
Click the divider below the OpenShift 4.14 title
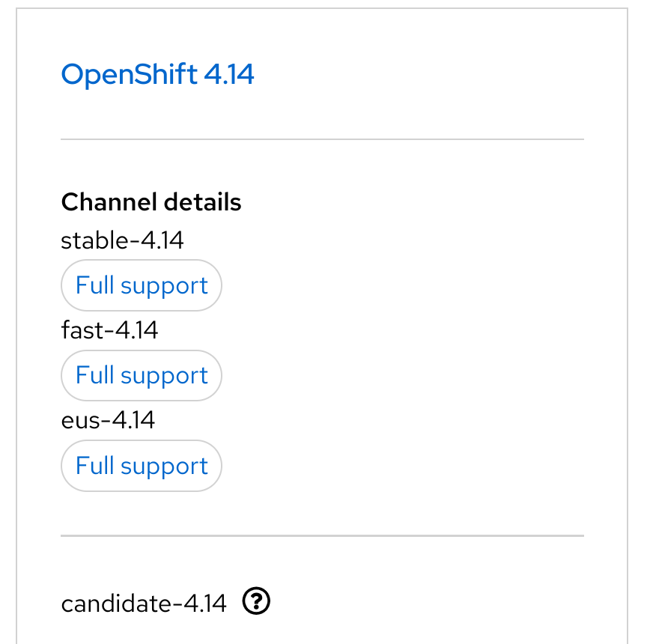click(x=322, y=139)
